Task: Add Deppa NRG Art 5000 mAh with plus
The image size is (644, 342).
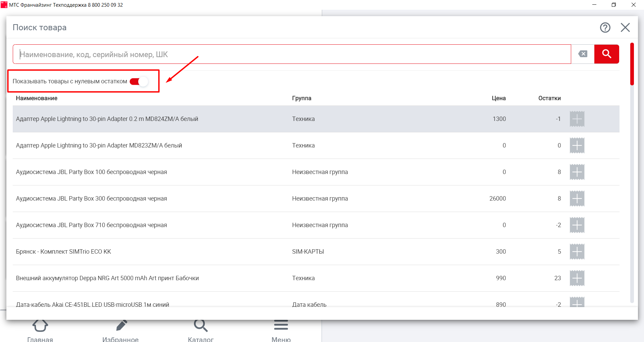Action: [577, 278]
